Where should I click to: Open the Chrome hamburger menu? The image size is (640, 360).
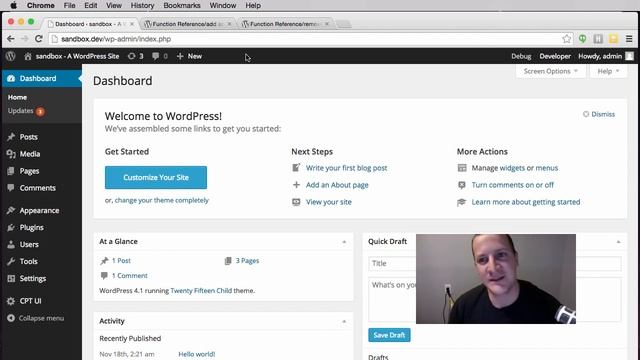click(x=629, y=39)
